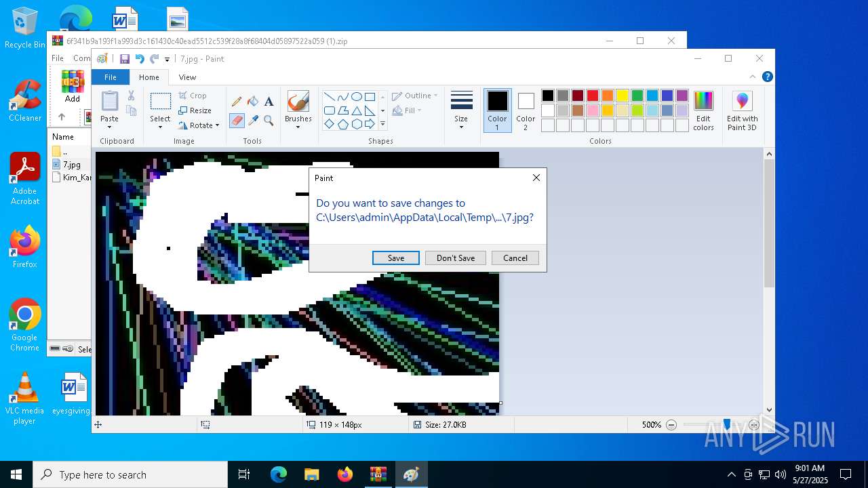Expand the Select dropdown arrow

click(x=160, y=127)
